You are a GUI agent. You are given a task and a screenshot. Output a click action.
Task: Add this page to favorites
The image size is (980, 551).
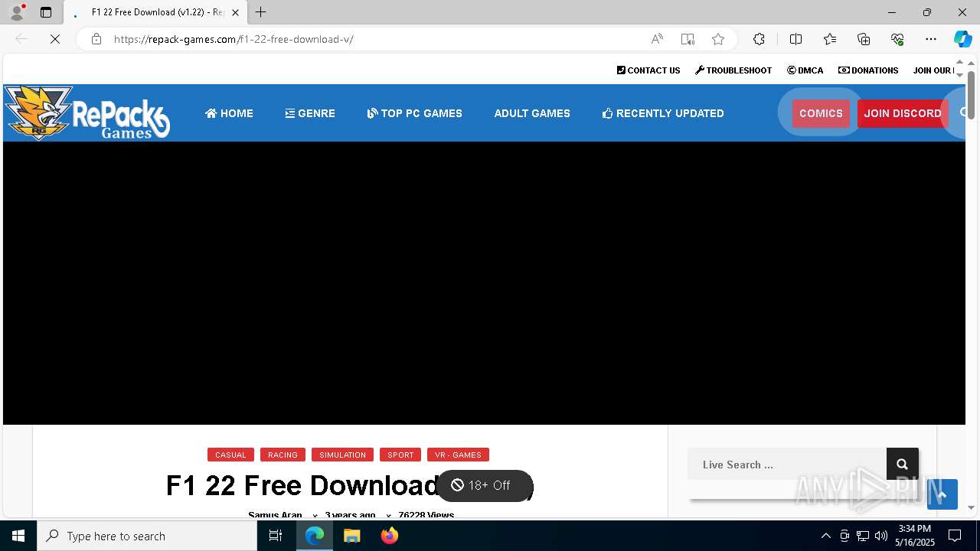pyautogui.click(x=718, y=39)
